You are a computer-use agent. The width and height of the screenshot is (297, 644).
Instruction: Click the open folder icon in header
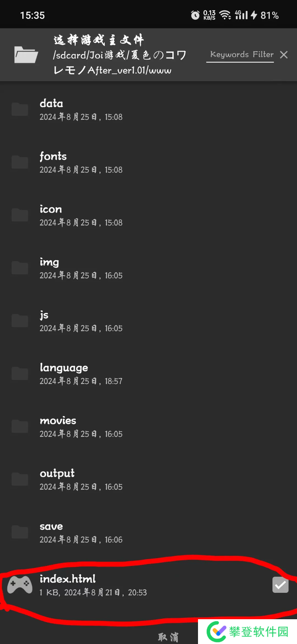[26, 54]
